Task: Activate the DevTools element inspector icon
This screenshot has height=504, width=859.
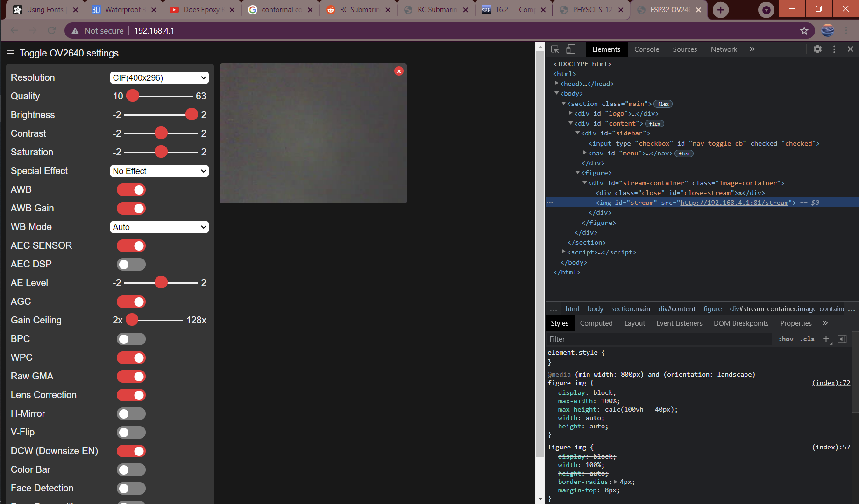Action: [555, 49]
